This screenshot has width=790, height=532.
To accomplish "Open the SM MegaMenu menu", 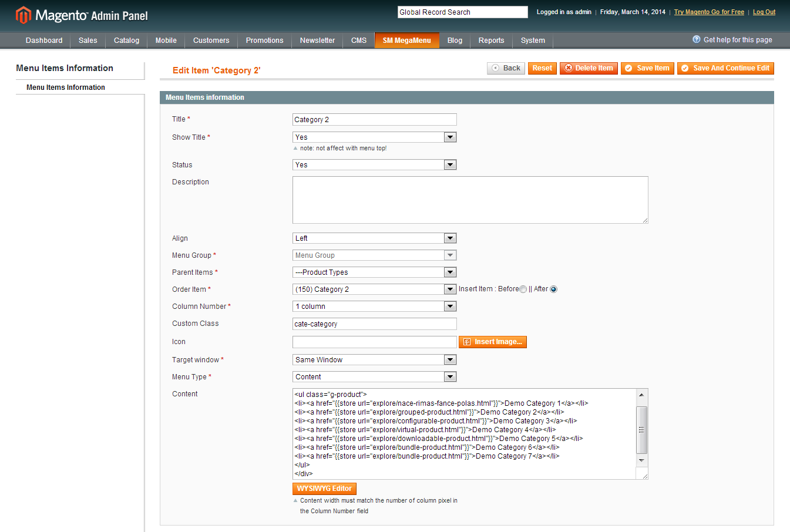I will [x=407, y=41].
